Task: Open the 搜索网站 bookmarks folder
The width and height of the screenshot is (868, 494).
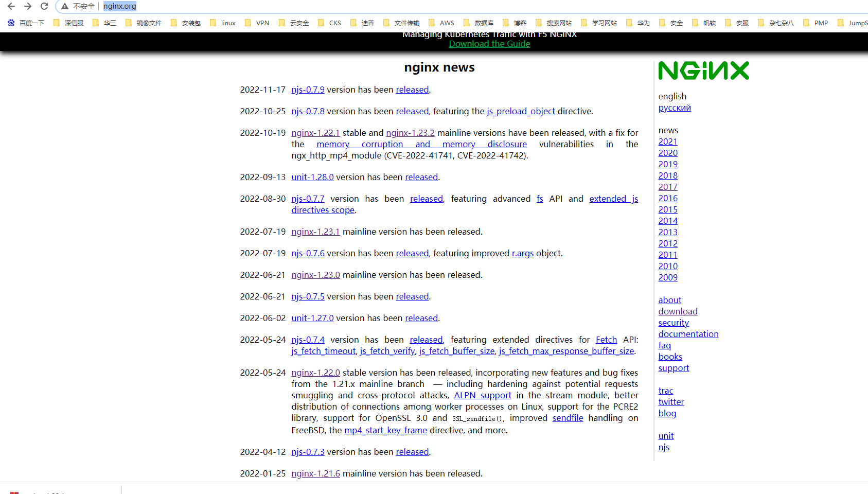Action: pos(554,23)
